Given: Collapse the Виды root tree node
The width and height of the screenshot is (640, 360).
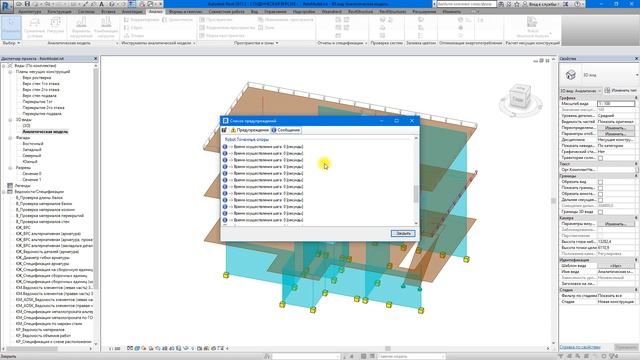Looking at the screenshot, I should [4, 66].
